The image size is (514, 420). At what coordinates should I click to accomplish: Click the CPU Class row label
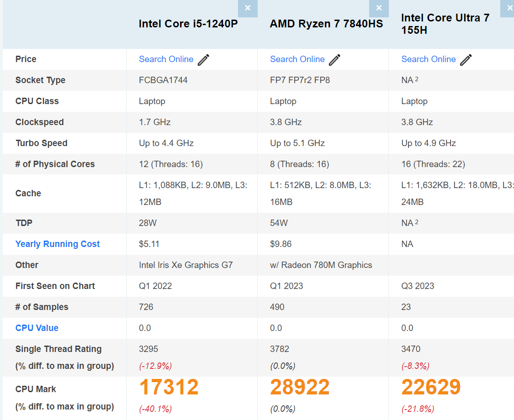[x=37, y=101]
